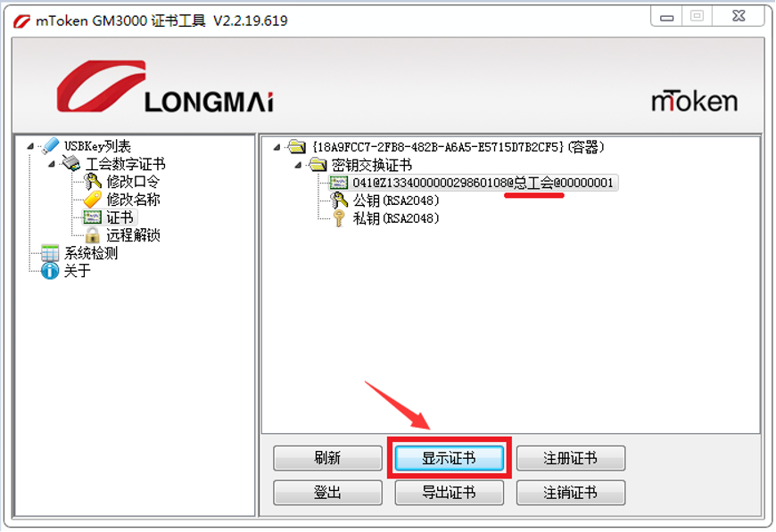Image resolution: width=776 pixels, height=532 pixels.
Task: Click the 显示证书 button
Action: 450,458
